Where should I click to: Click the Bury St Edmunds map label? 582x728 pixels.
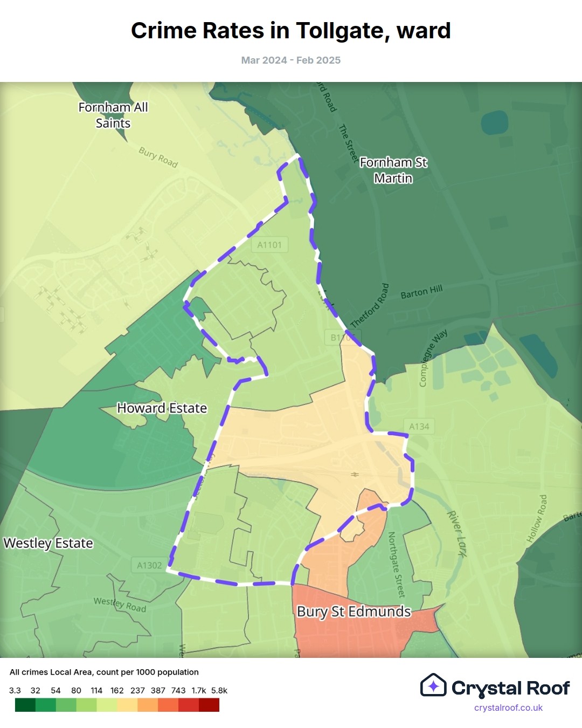tap(354, 612)
